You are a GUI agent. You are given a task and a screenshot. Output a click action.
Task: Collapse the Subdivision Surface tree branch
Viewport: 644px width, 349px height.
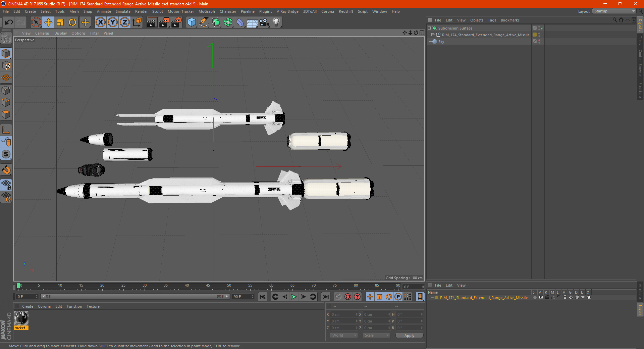tap(430, 28)
